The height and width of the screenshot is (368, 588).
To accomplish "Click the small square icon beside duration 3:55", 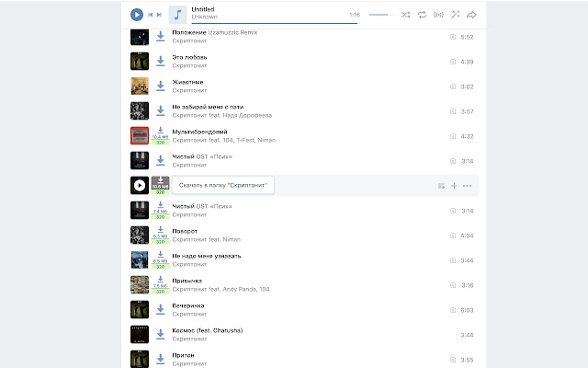I will [453, 360].
